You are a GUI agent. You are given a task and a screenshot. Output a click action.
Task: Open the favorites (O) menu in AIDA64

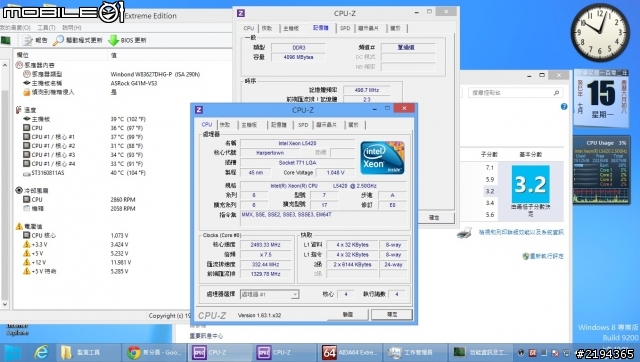15,27
